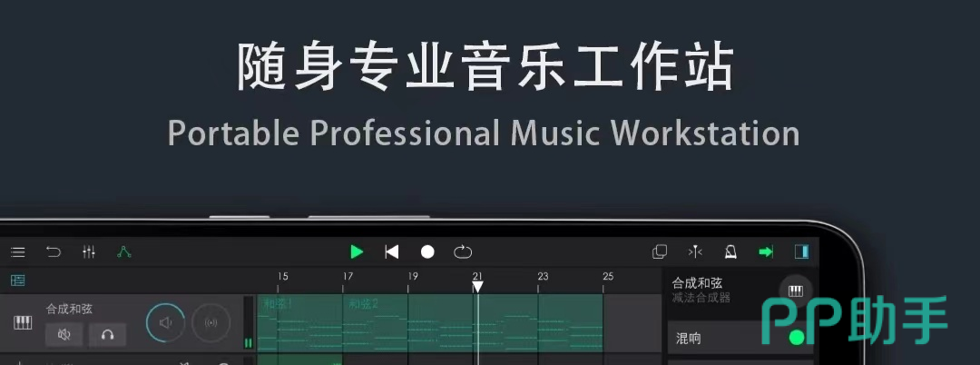Jump to bar 25 on the ruler
The width and height of the screenshot is (980, 365).
608,276
